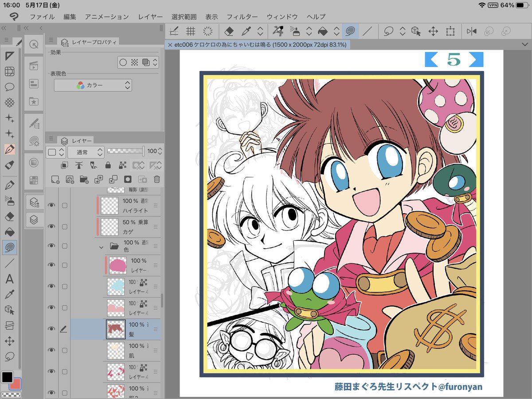This screenshot has width=532, height=399.
Task: Select the Fill bucket tool in left toolbar
Action: click(9, 232)
